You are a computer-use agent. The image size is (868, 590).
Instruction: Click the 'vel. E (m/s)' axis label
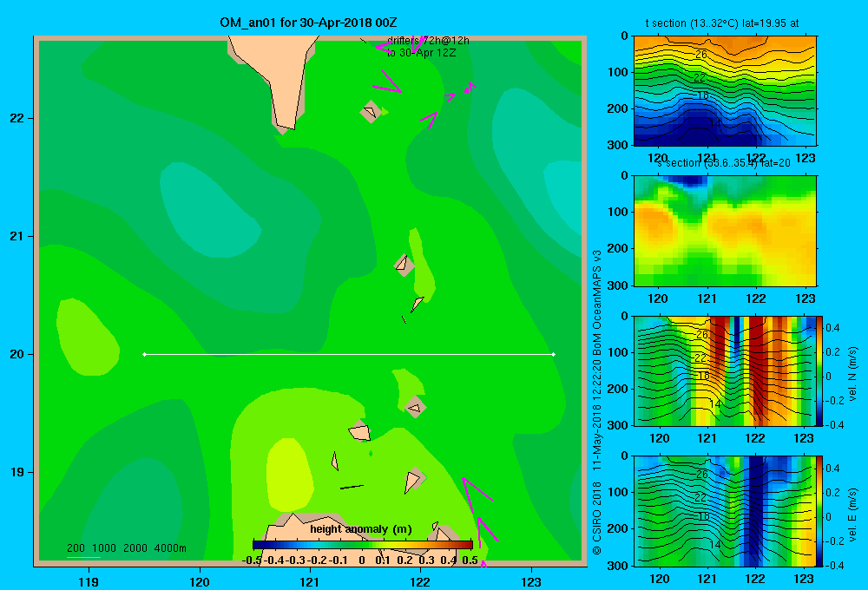853,513
